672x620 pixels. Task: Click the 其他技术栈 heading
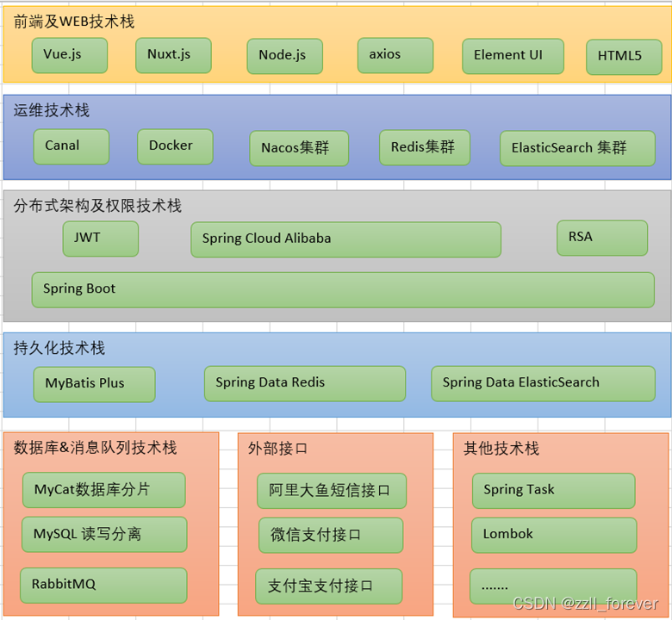pos(501,448)
